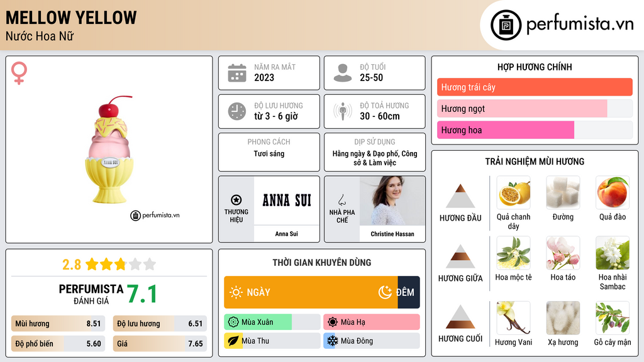Select the Đường sugar cubes image
The height and width of the screenshot is (362, 644).
pyautogui.click(x=563, y=192)
